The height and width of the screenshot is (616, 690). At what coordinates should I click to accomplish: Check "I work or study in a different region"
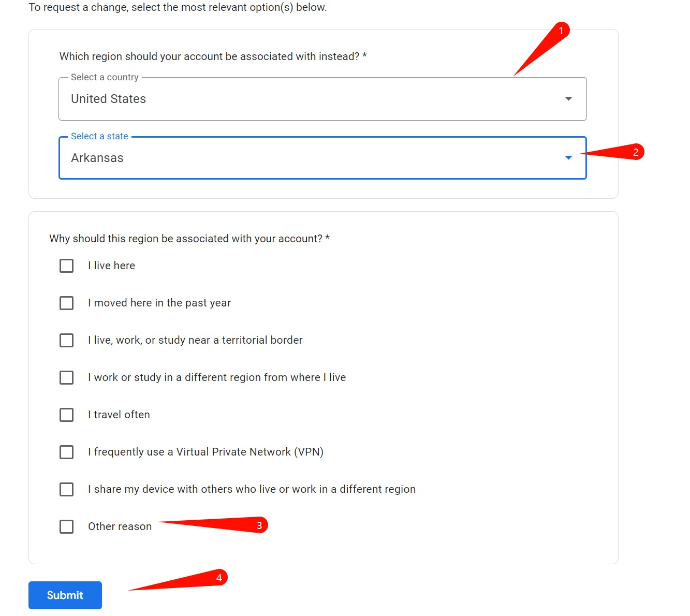[x=67, y=377]
